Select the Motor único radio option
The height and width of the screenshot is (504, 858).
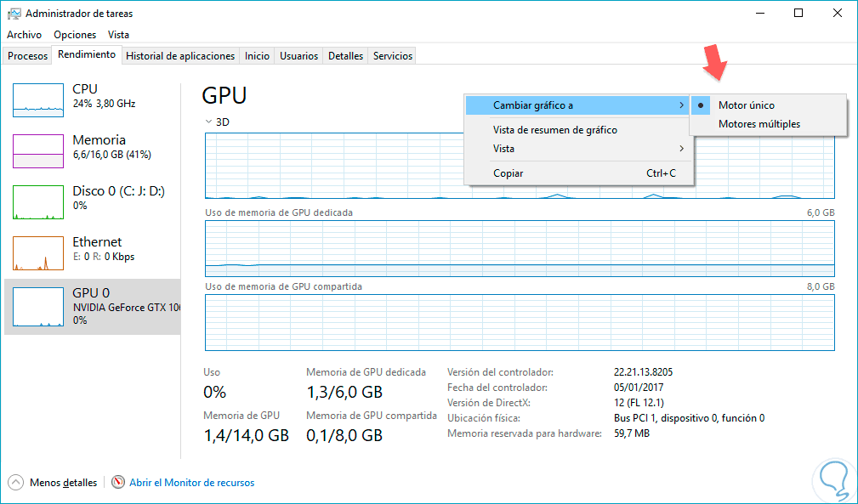tap(746, 105)
